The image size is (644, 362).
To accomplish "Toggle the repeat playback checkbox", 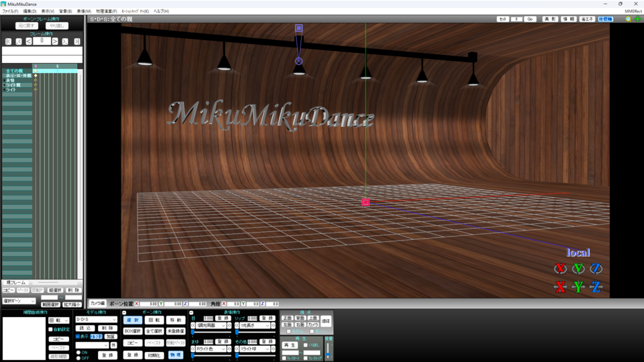I will (x=305, y=345).
